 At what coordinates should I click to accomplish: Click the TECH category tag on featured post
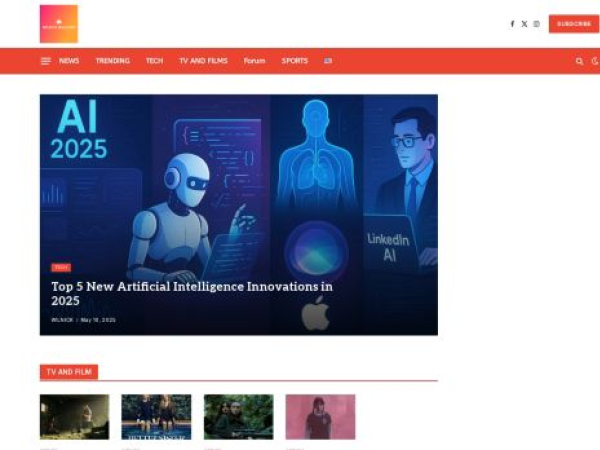[61, 267]
